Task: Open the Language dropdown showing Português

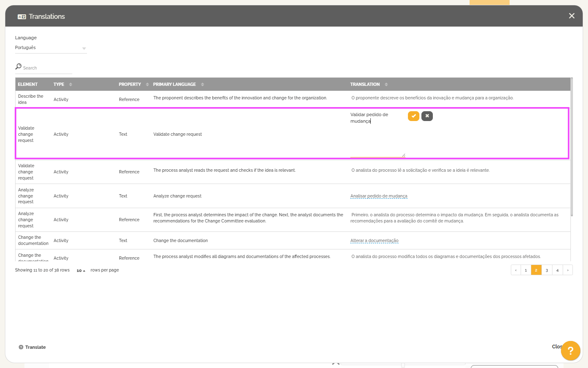Action: [x=51, y=48]
